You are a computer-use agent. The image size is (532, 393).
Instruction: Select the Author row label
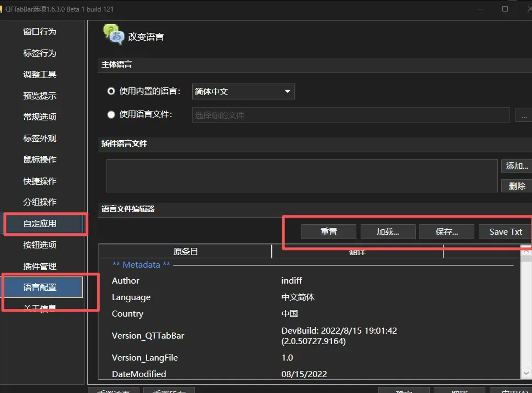126,280
